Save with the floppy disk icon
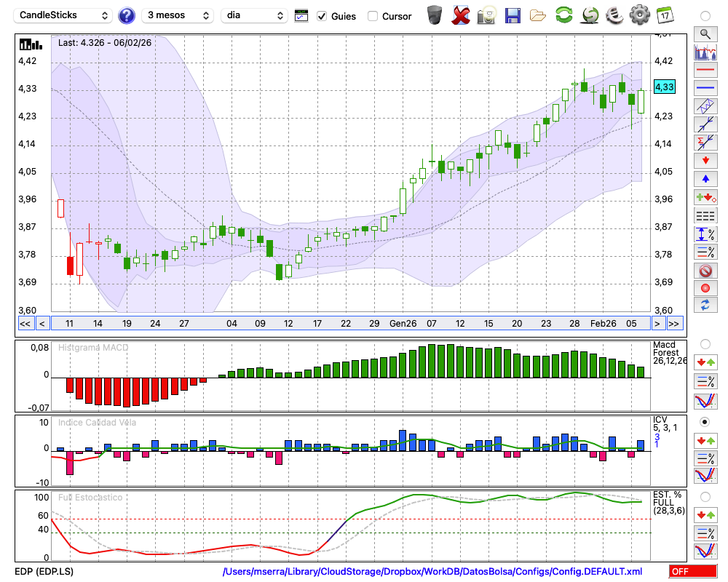This screenshot has height=582, width=728. 513,15
